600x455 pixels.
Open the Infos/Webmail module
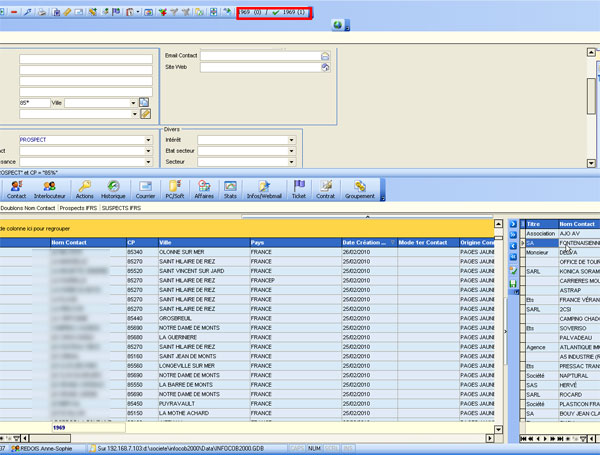[264, 189]
